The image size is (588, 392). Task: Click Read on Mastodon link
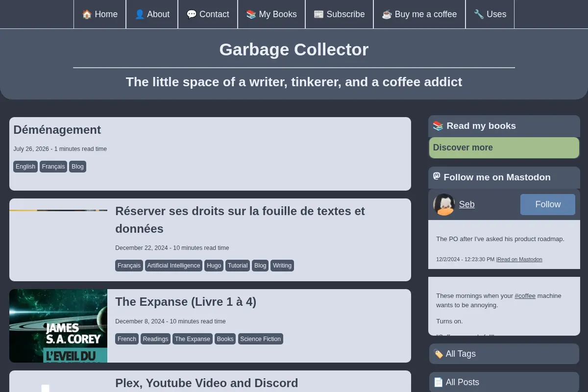pyautogui.click(x=520, y=259)
